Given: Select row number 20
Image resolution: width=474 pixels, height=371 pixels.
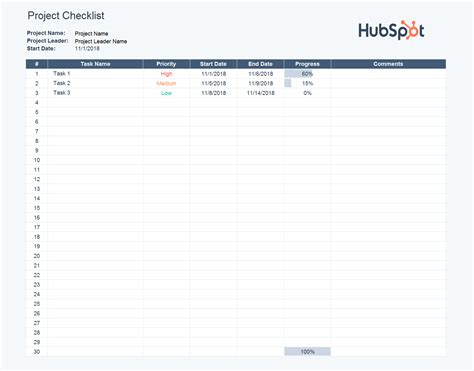Looking at the screenshot, I should [x=37, y=256].
